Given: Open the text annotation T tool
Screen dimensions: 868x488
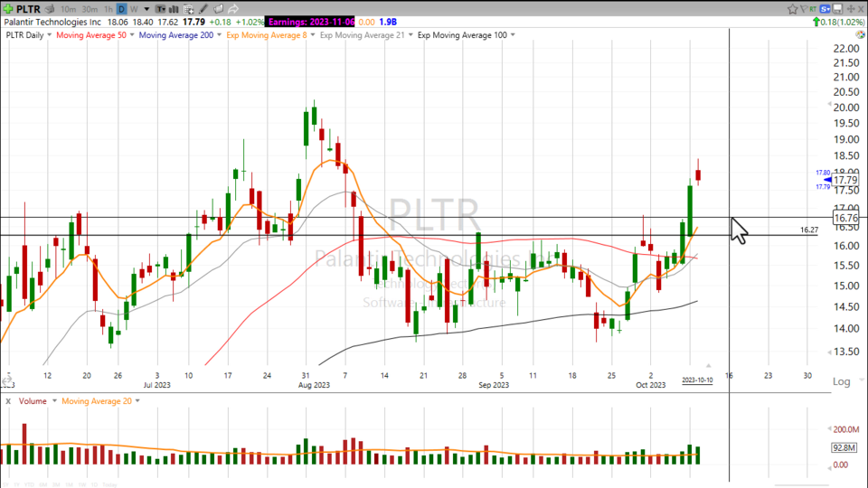Looking at the screenshot, I should tap(161, 9).
